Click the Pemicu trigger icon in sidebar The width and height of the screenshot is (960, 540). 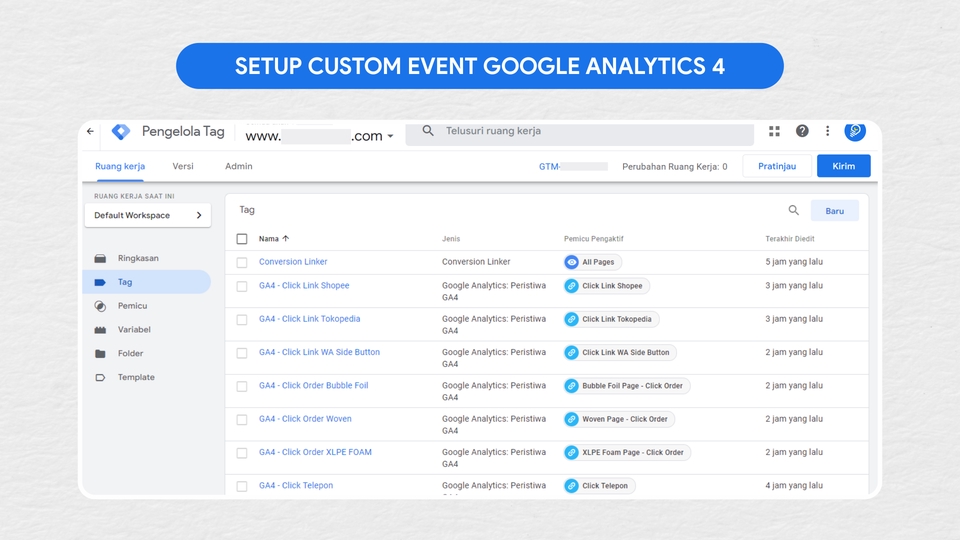pos(100,306)
